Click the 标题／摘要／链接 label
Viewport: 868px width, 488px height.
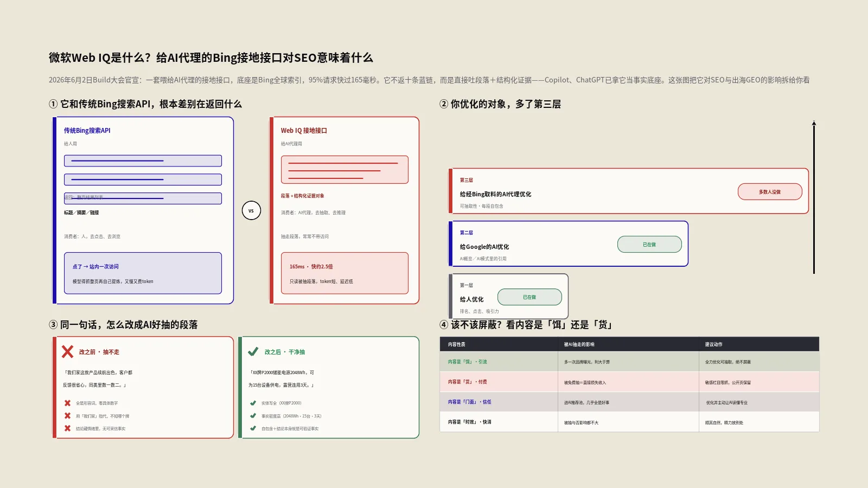[x=81, y=213]
